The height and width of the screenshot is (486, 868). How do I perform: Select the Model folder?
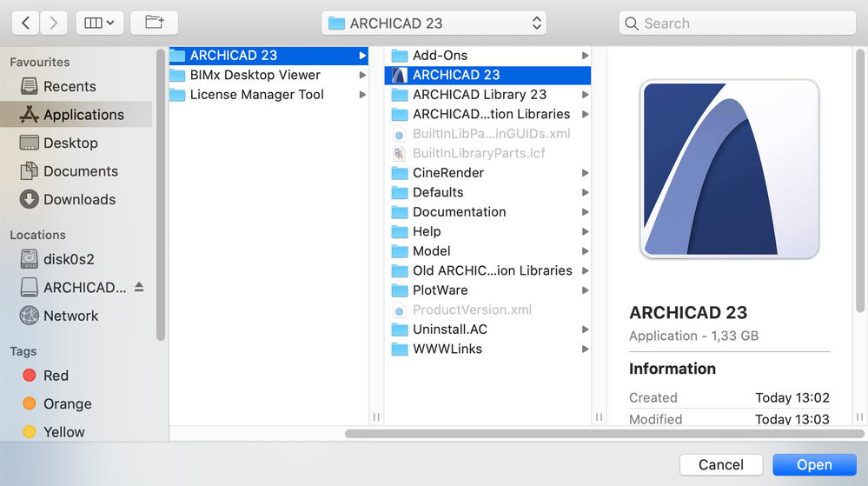[x=487, y=251]
